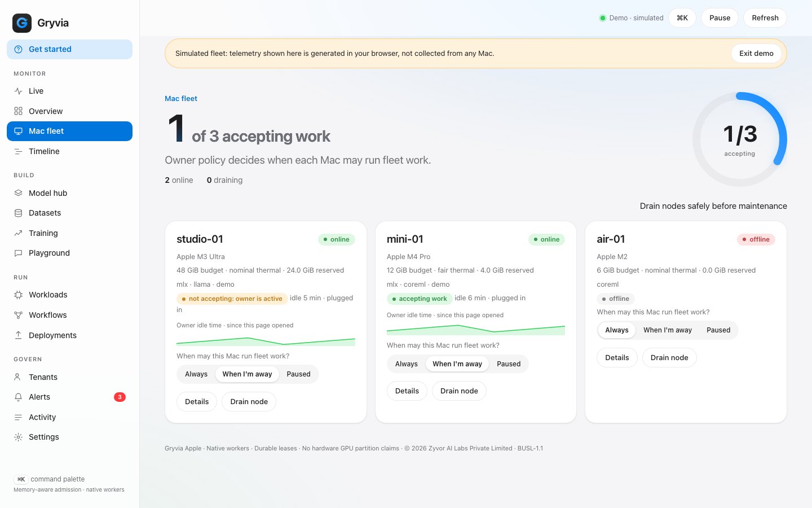This screenshot has width=812, height=508.
Task: Click mini-01 accepting work status pill
Action: pyautogui.click(x=420, y=299)
